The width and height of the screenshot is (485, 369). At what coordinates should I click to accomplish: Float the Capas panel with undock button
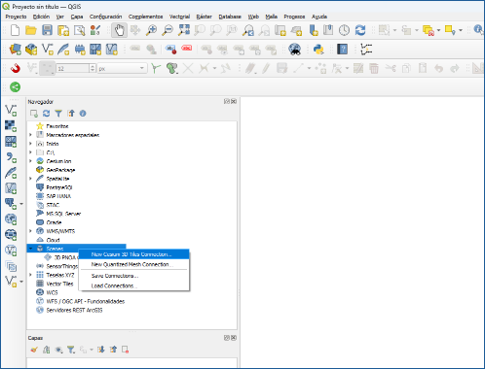227,338
